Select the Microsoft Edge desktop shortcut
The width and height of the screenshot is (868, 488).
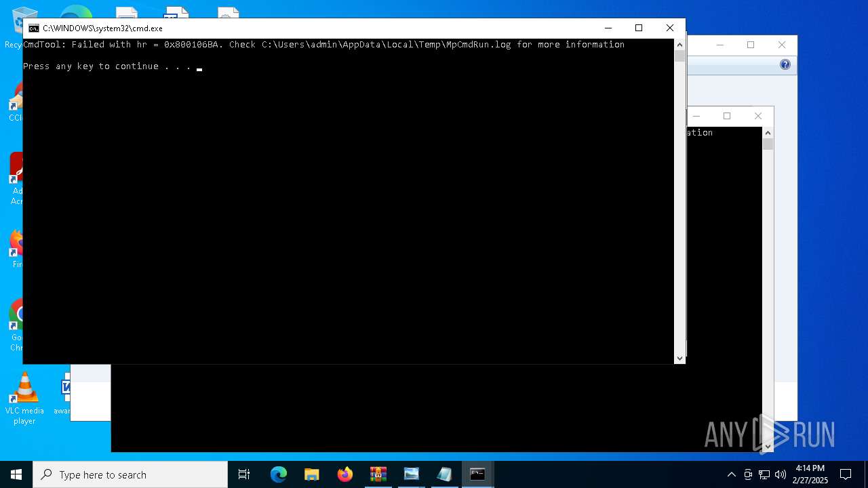pyautogui.click(x=76, y=12)
